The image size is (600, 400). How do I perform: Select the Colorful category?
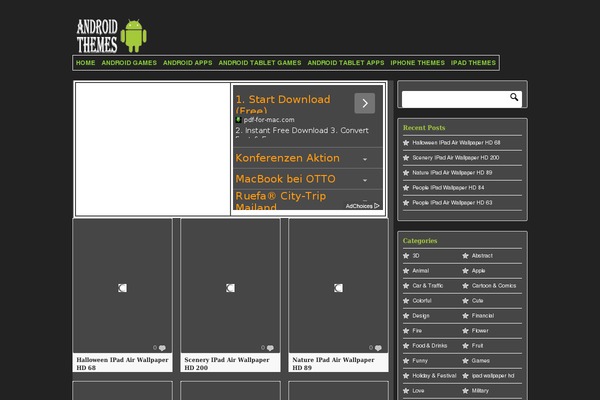click(422, 300)
